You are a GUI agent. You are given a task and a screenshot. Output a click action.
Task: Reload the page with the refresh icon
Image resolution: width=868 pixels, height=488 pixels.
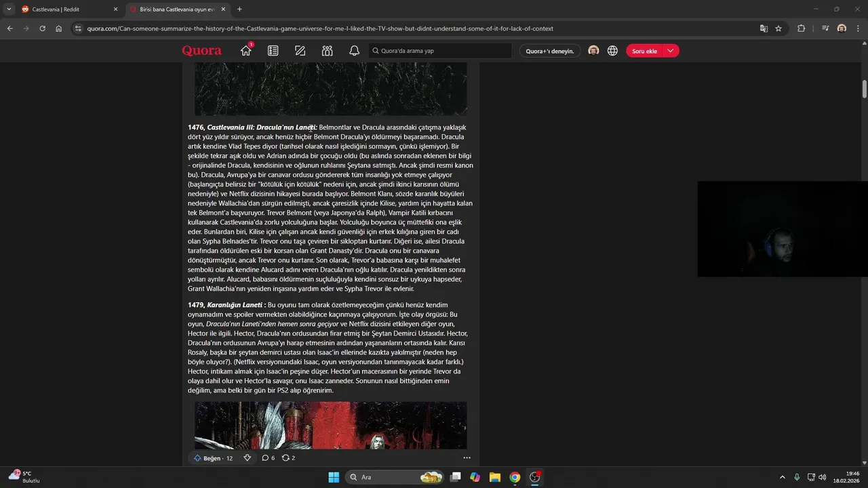click(42, 28)
